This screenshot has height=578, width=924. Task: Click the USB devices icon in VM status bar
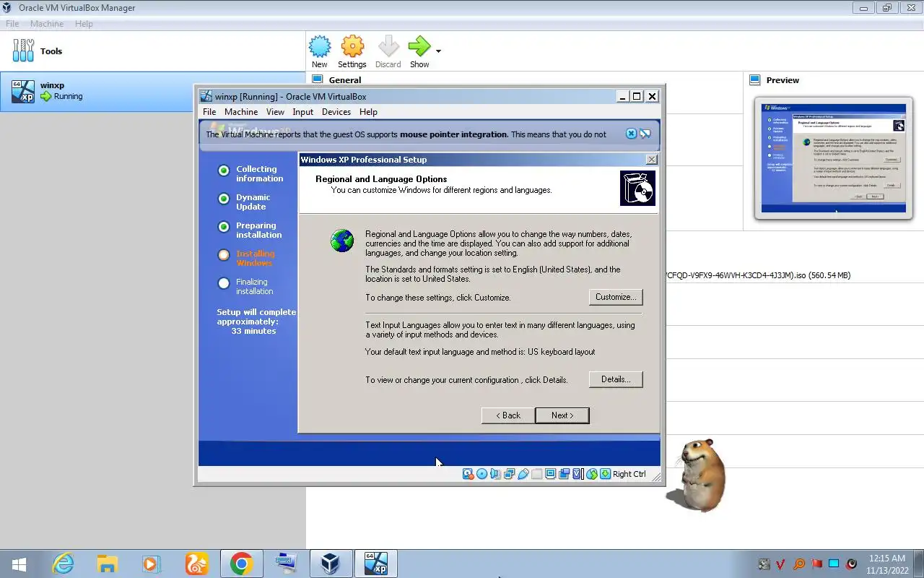coord(523,474)
